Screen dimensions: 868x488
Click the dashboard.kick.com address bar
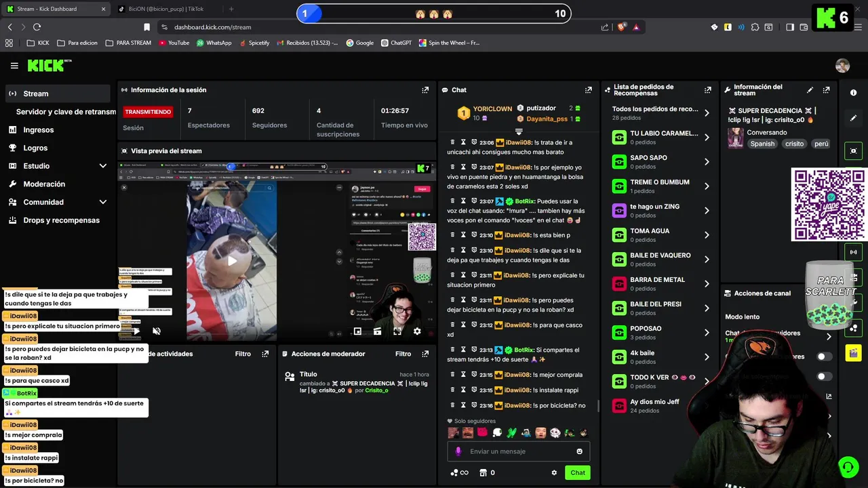[380, 27]
